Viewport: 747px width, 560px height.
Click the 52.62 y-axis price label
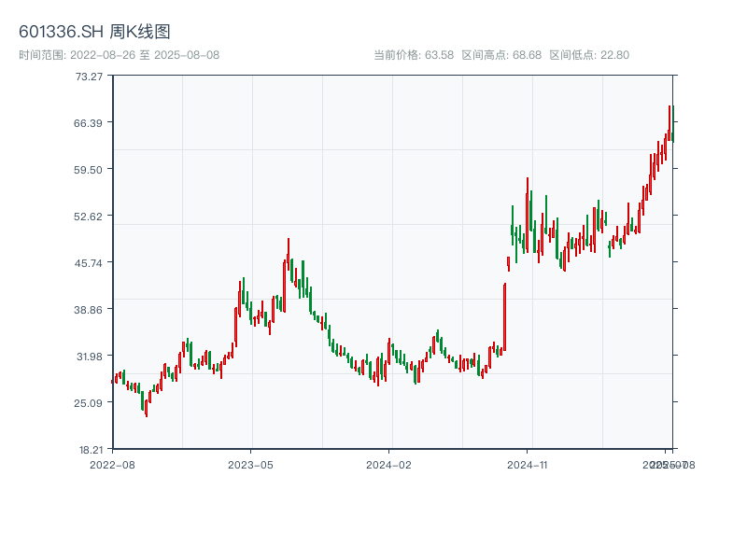click(90, 216)
